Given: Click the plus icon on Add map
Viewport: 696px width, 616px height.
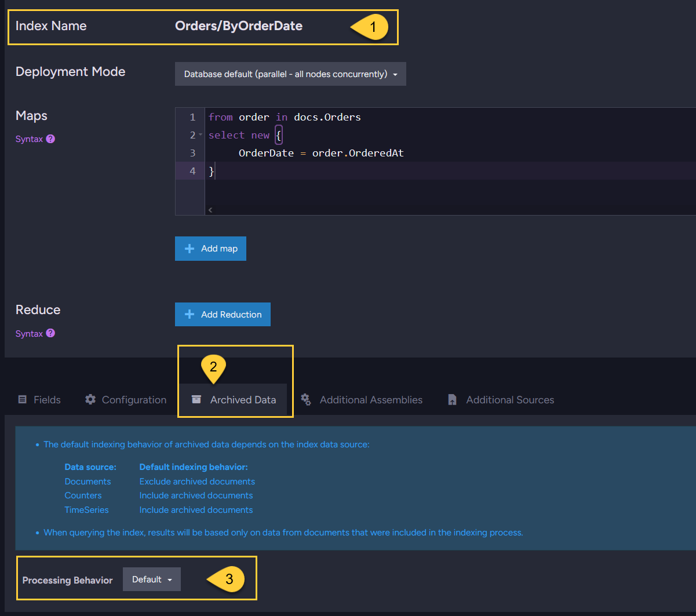Looking at the screenshot, I should [x=190, y=249].
